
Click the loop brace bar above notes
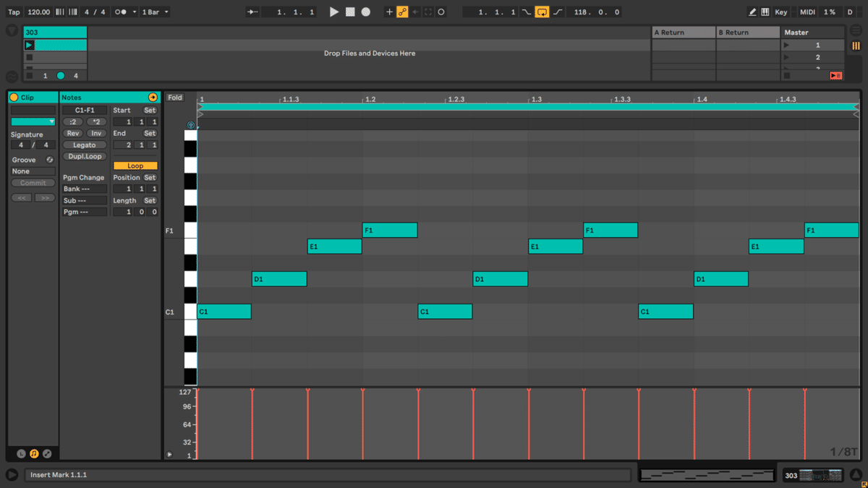tap(527, 106)
